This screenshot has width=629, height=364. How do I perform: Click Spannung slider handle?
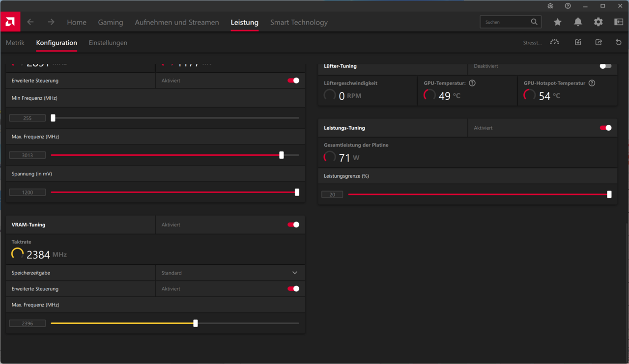(x=297, y=192)
